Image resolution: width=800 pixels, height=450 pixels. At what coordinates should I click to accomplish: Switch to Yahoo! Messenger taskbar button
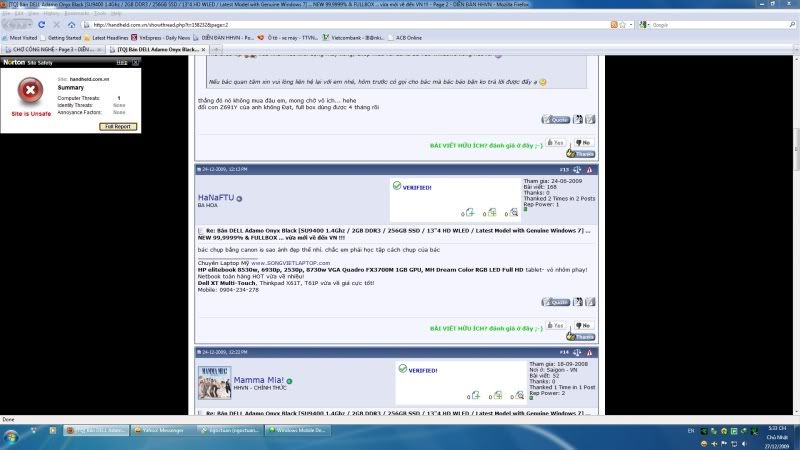[x=163, y=431]
